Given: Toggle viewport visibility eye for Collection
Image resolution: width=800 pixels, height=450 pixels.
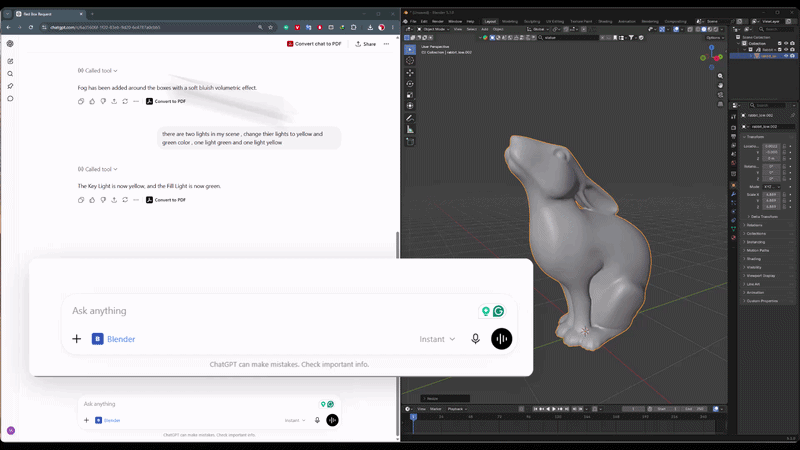Looking at the screenshot, I should point(786,43).
